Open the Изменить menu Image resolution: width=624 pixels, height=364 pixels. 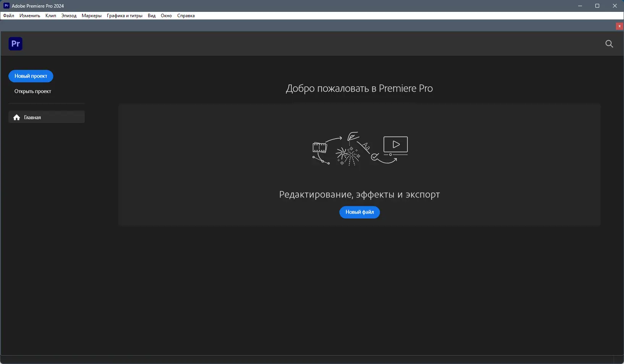tap(29, 16)
